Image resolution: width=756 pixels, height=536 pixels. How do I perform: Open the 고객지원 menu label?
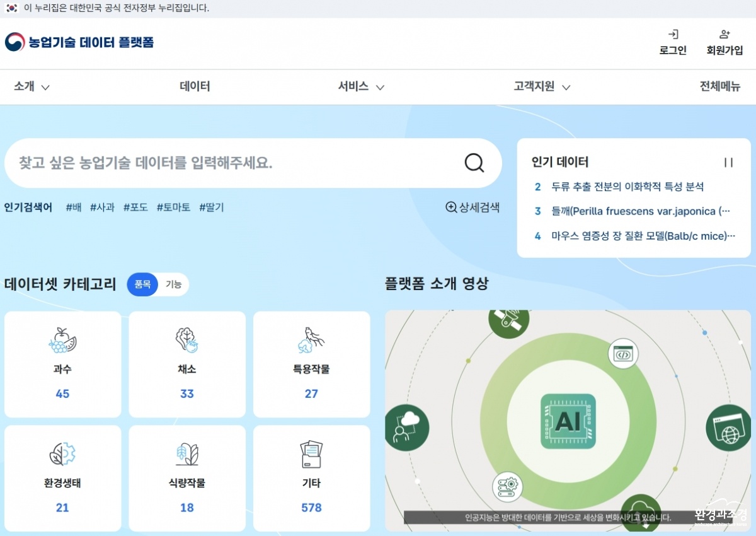[x=534, y=87]
